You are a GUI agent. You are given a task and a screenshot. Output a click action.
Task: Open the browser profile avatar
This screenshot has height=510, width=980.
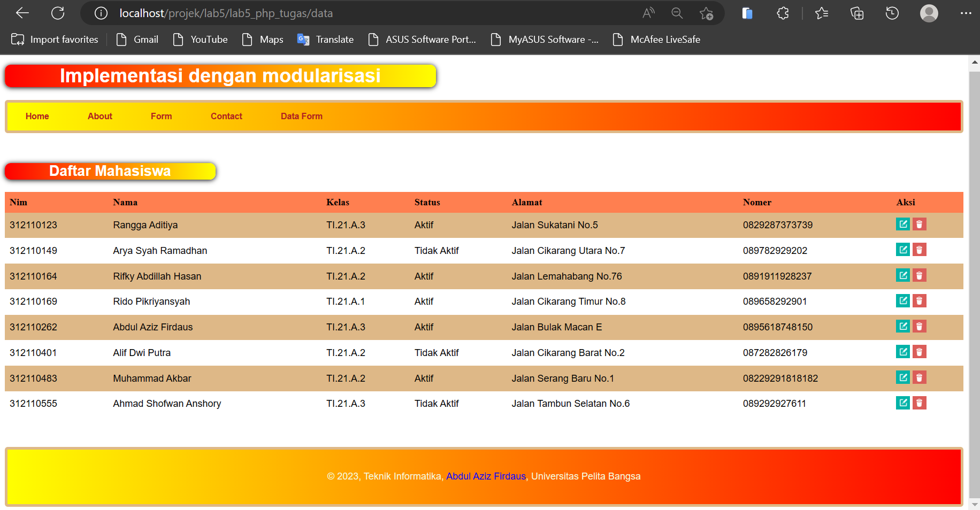929,13
